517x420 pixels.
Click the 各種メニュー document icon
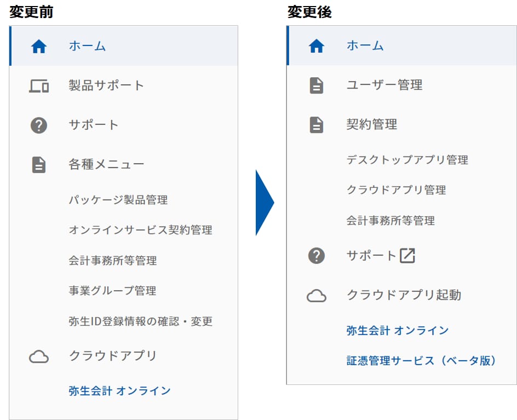[39, 165]
